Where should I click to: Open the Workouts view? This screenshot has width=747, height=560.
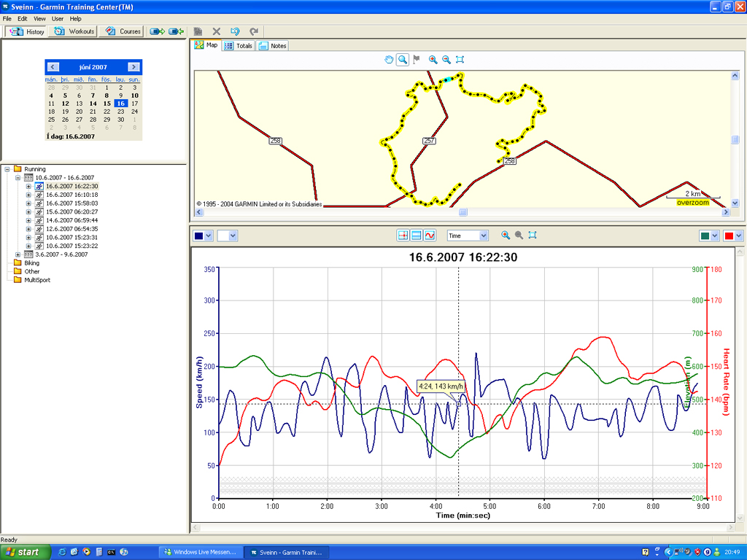(x=74, y=31)
